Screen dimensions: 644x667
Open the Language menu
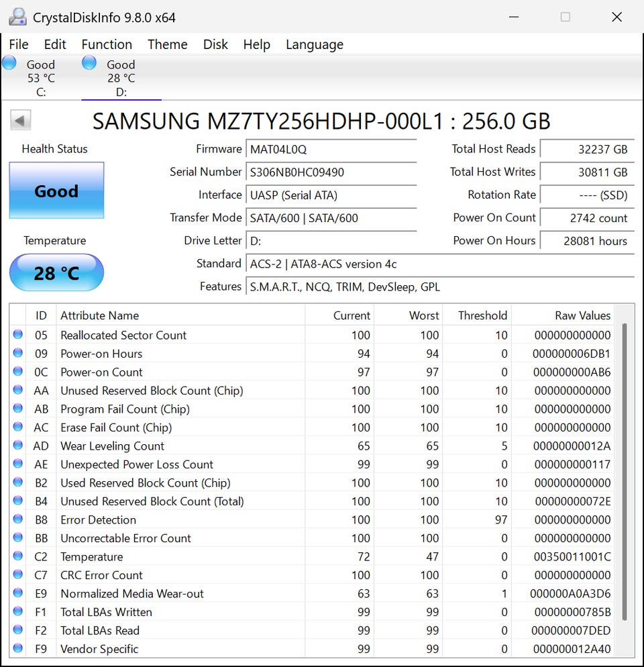point(315,44)
